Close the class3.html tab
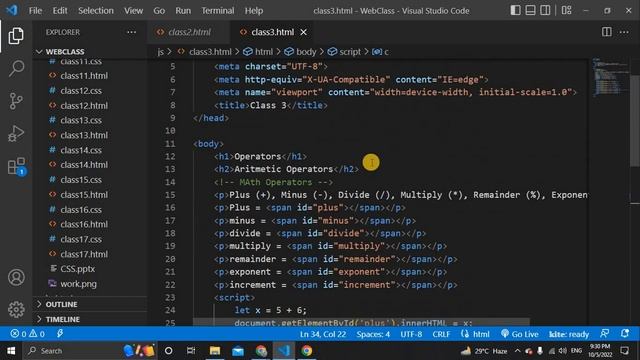The width and height of the screenshot is (640, 360). (x=304, y=32)
